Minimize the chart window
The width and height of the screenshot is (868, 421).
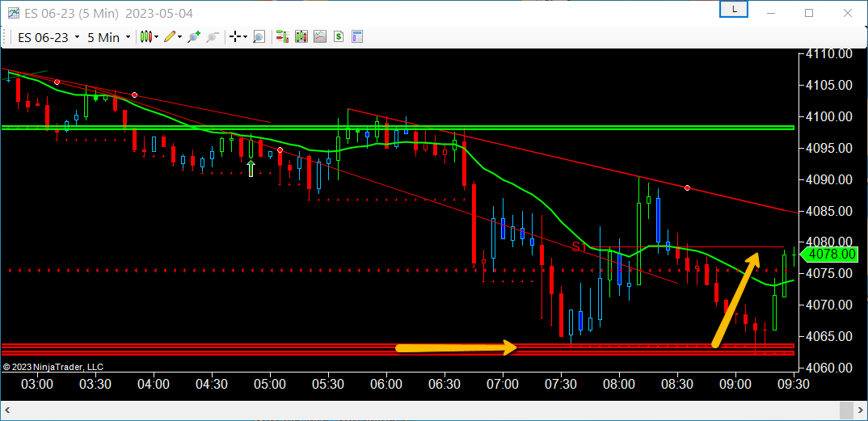(772, 13)
